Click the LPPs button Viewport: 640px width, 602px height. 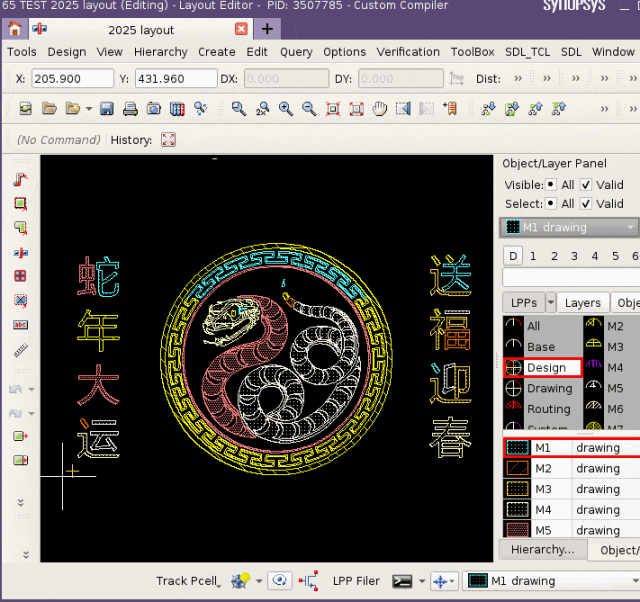(524, 303)
